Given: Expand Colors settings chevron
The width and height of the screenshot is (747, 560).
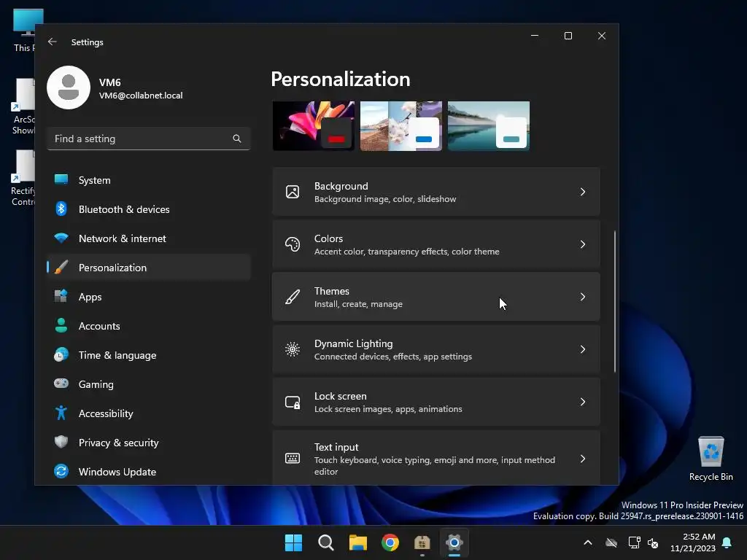Looking at the screenshot, I should pyautogui.click(x=583, y=244).
